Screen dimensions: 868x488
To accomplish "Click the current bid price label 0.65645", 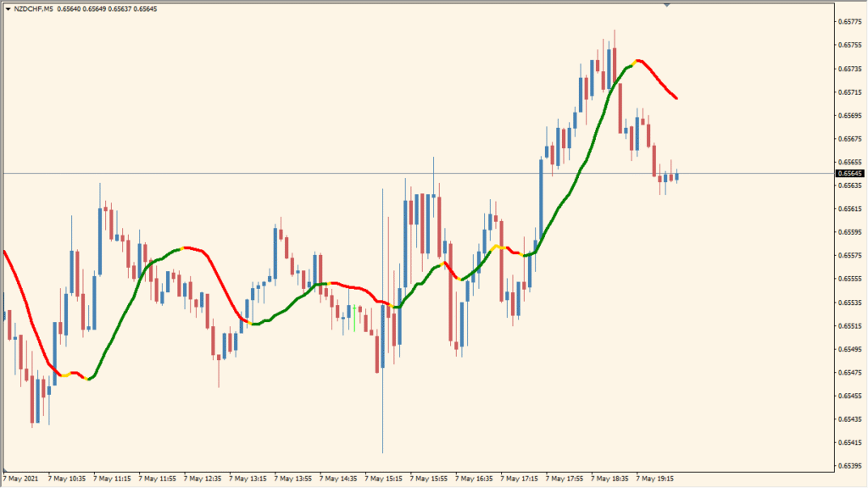I will click(x=849, y=174).
